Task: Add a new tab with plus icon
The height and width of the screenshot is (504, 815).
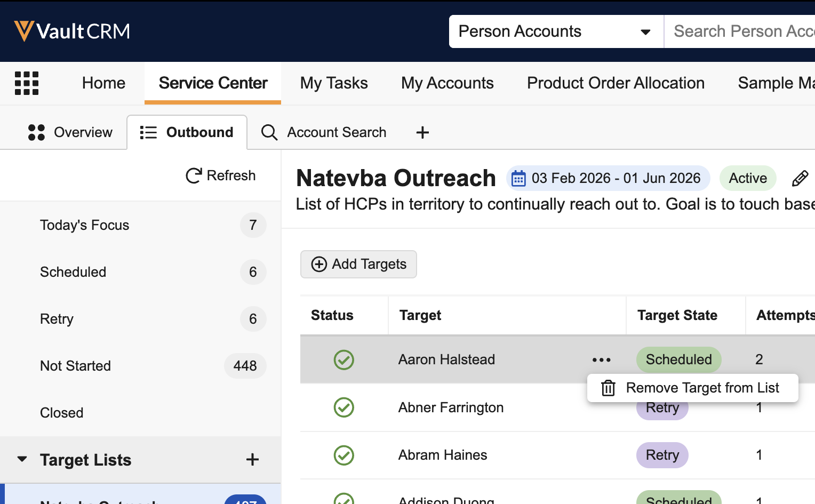Action: pos(422,132)
